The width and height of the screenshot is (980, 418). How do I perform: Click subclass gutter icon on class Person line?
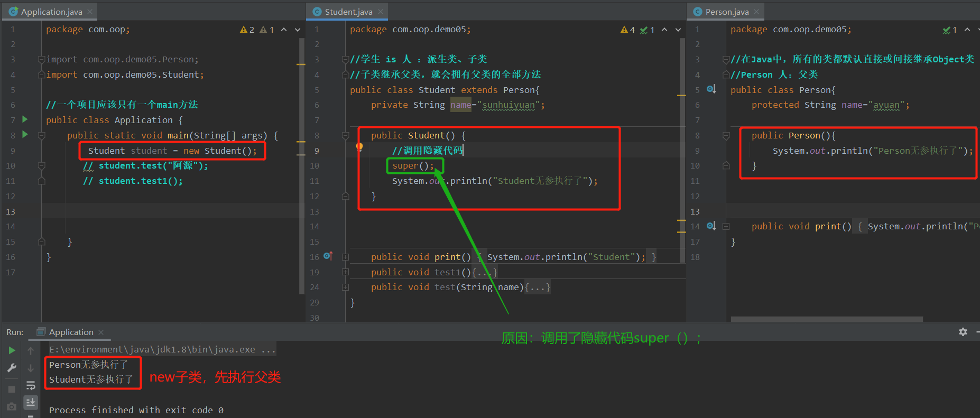click(x=711, y=89)
